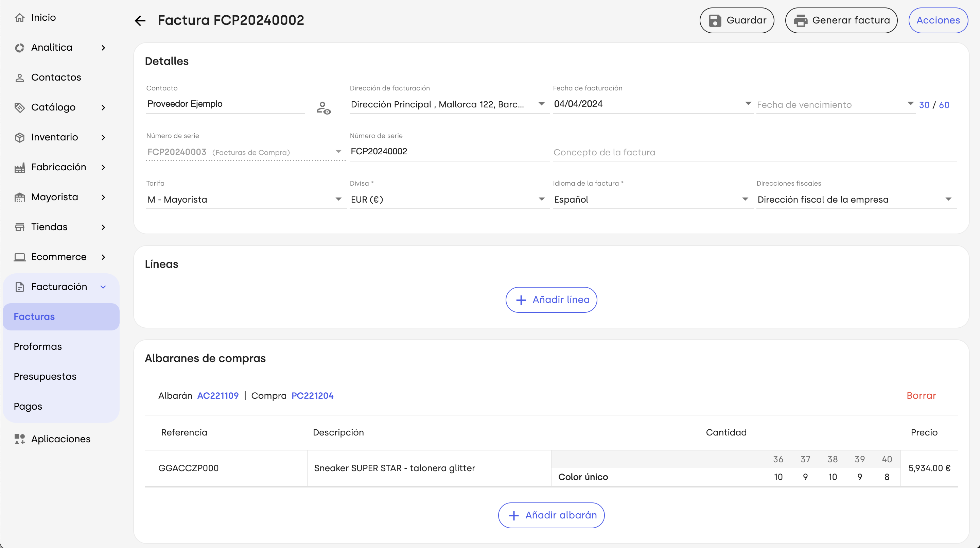
Task: Open Pagos in the sidebar
Action: click(61, 407)
